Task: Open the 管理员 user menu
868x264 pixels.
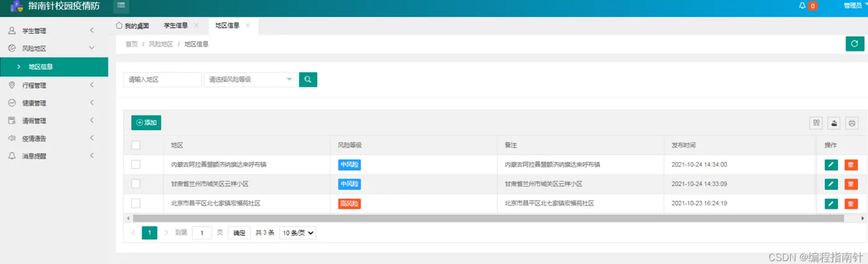Action: point(854,6)
